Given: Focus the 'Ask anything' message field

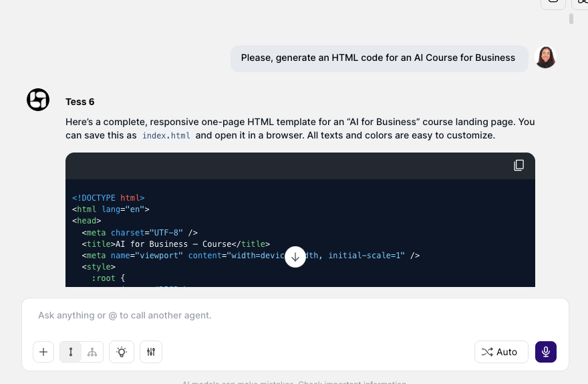Looking at the screenshot, I should (295, 315).
